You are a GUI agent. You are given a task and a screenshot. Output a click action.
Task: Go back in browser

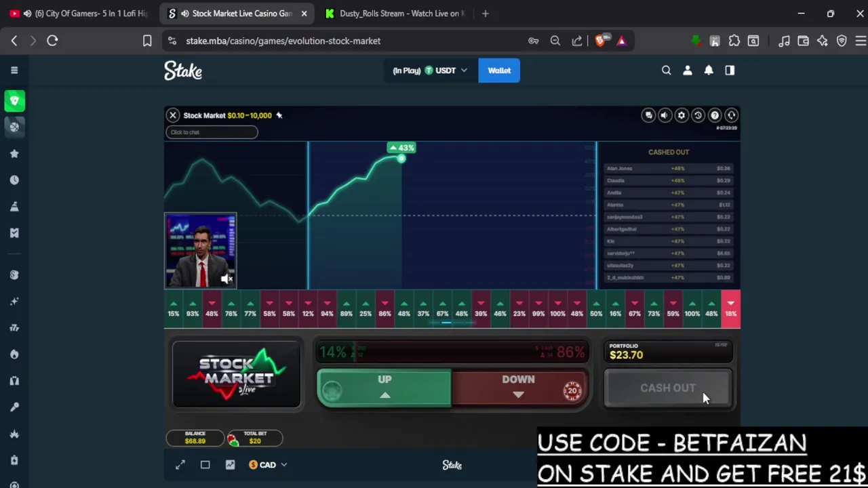(x=14, y=41)
